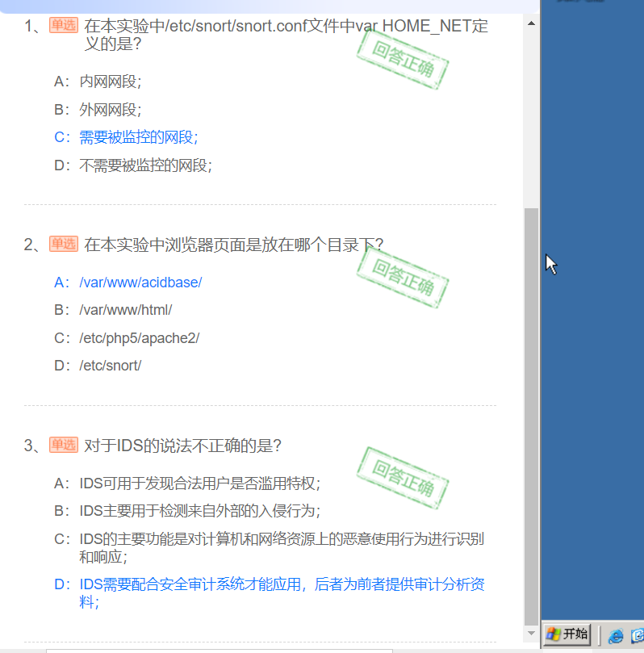Choose answer C /etc/php5/apache2/
This screenshot has height=653, width=644.
tap(127, 337)
